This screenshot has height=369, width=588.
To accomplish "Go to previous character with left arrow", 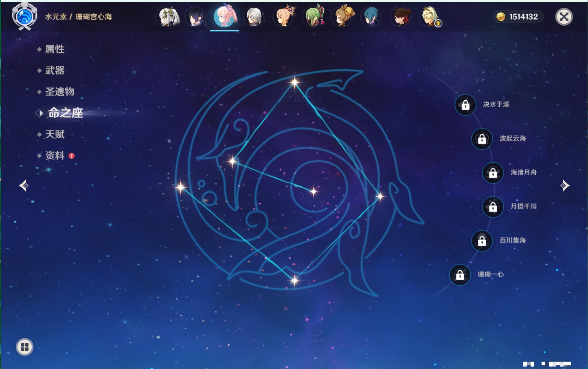I will click(24, 186).
